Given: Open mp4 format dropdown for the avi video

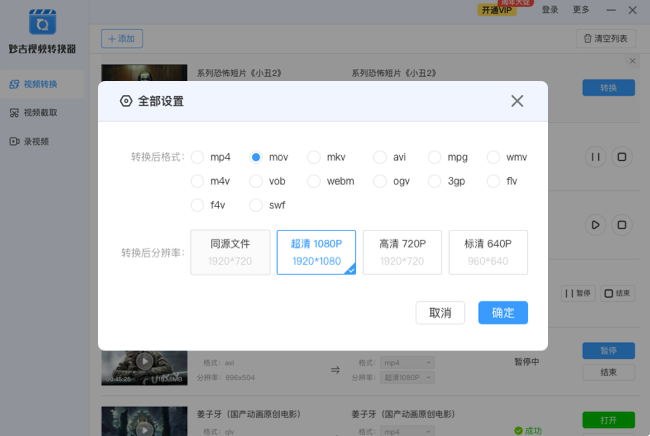Looking at the screenshot, I should (407, 363).
